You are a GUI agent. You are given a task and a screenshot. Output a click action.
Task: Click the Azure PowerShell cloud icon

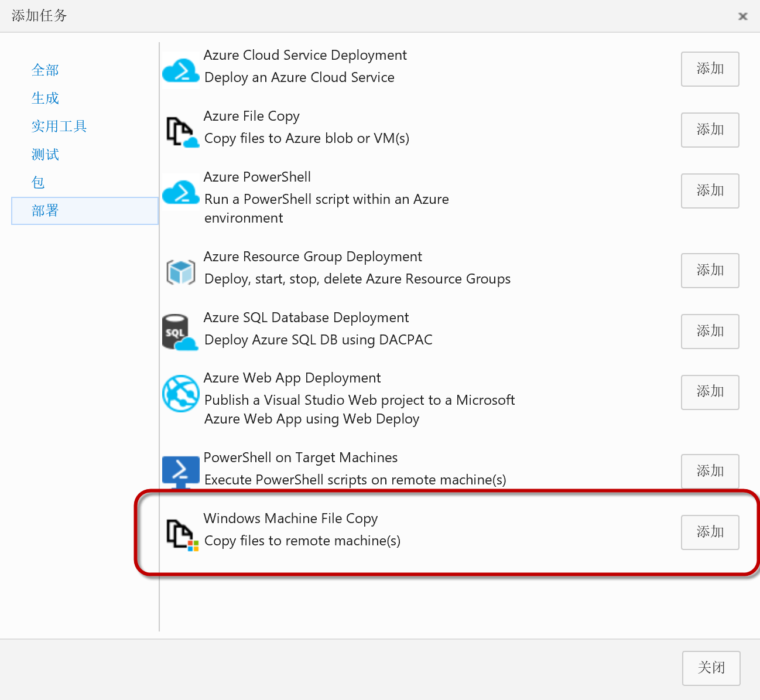point(180,192)
